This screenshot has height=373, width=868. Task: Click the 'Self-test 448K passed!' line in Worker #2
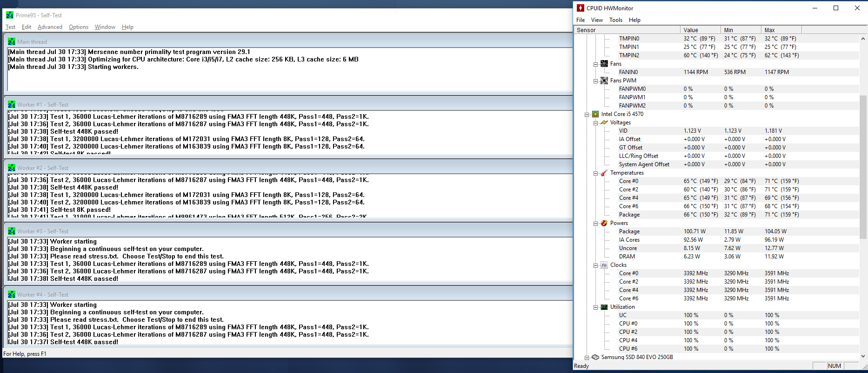click(x=63, y=188)
